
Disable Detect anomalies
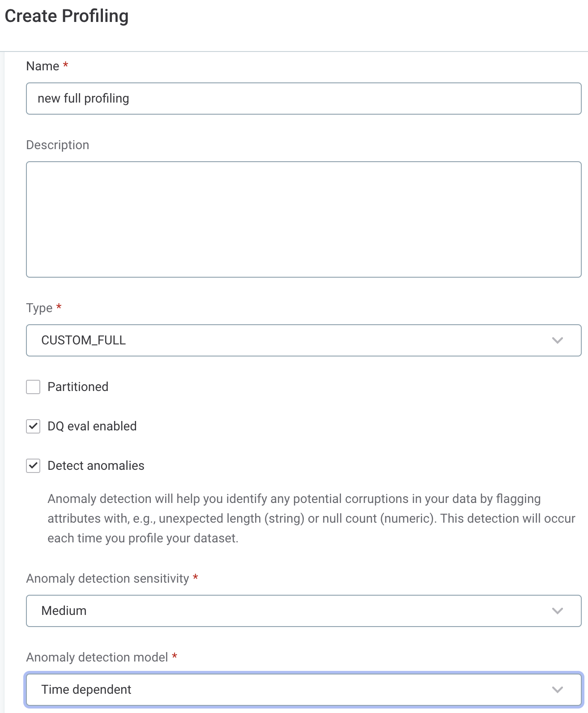pos(33,466)
